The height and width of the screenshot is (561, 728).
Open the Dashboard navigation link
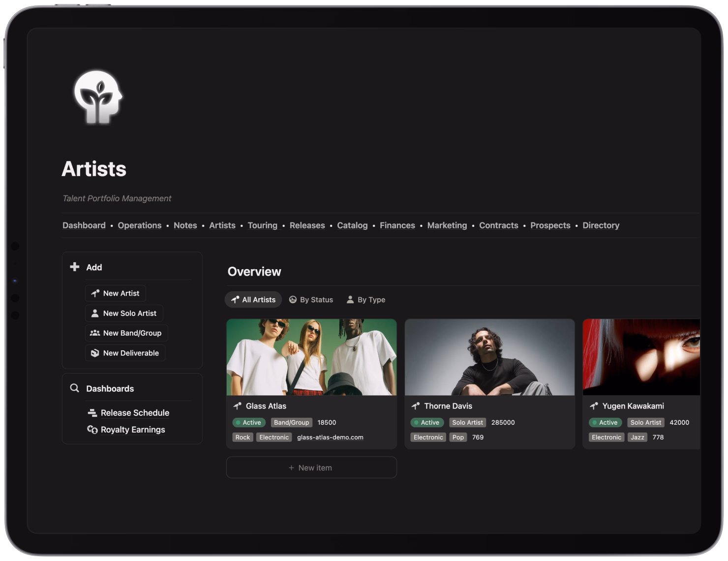point(84,225)
